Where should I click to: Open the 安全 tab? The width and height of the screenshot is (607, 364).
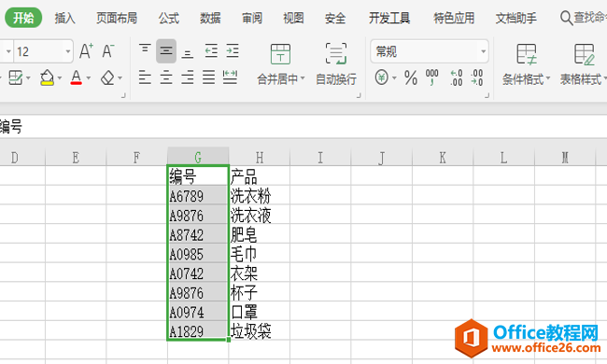[335, 18]
